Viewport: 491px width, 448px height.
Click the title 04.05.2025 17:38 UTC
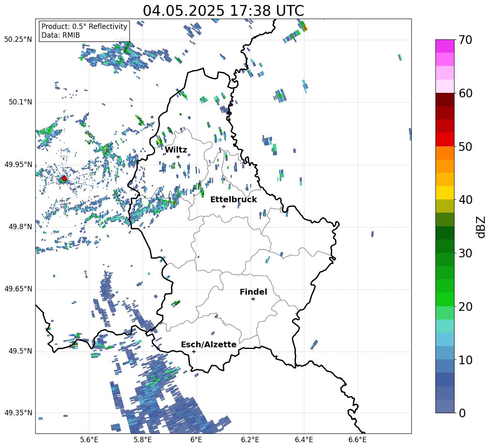click(223, 11)
